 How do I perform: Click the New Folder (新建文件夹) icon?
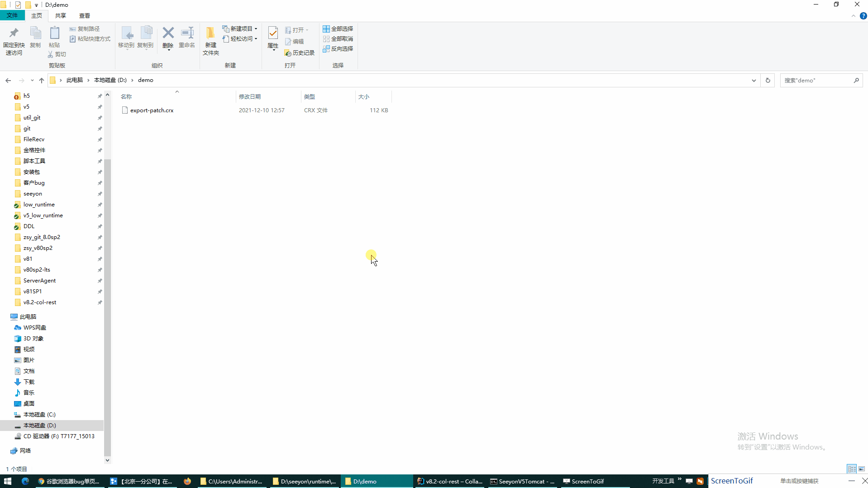[210, 41]
